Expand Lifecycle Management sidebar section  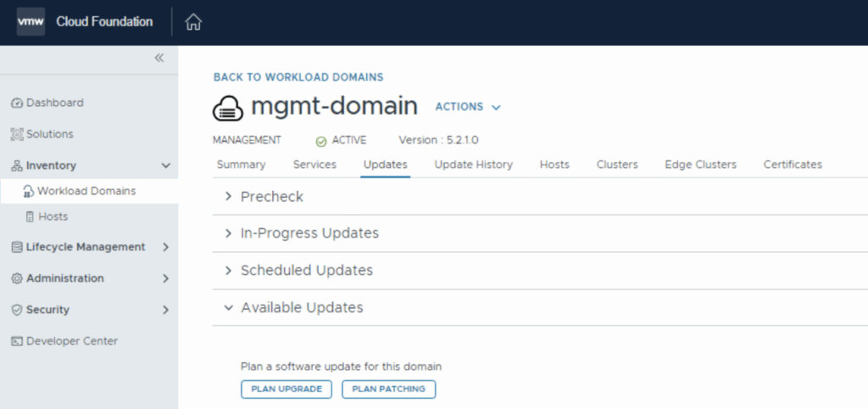165,247
